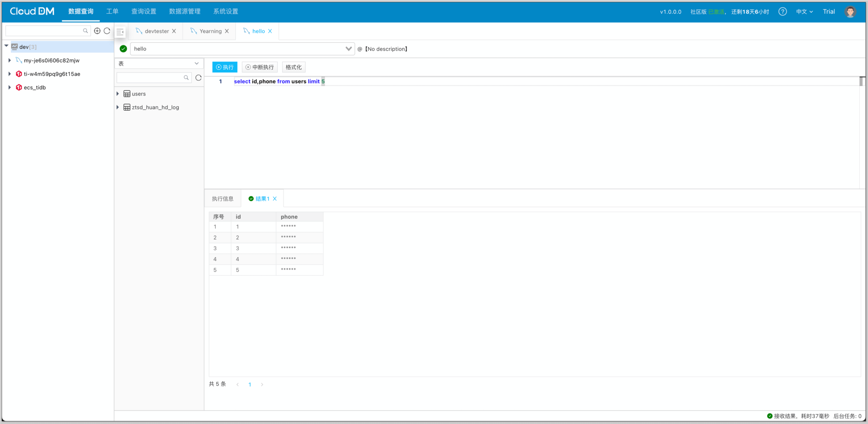
Task: Click the table search input field
Action: coord(150,77)
